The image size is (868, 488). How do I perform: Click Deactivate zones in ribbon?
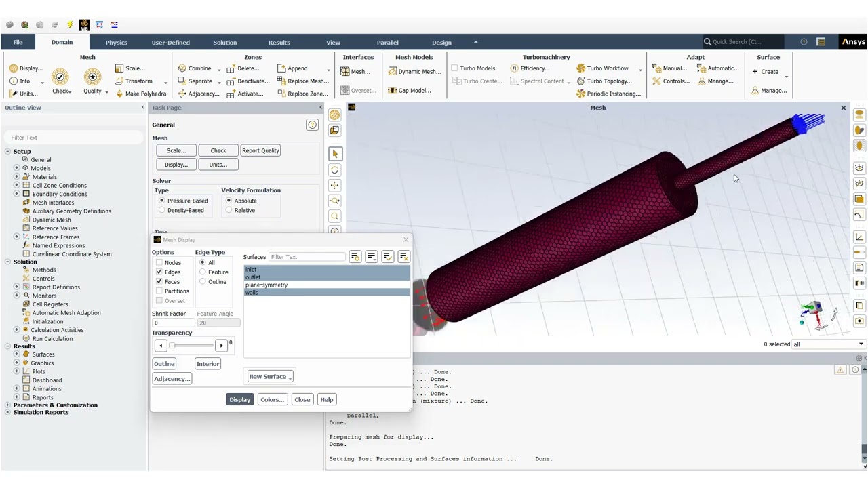point(248,81)
